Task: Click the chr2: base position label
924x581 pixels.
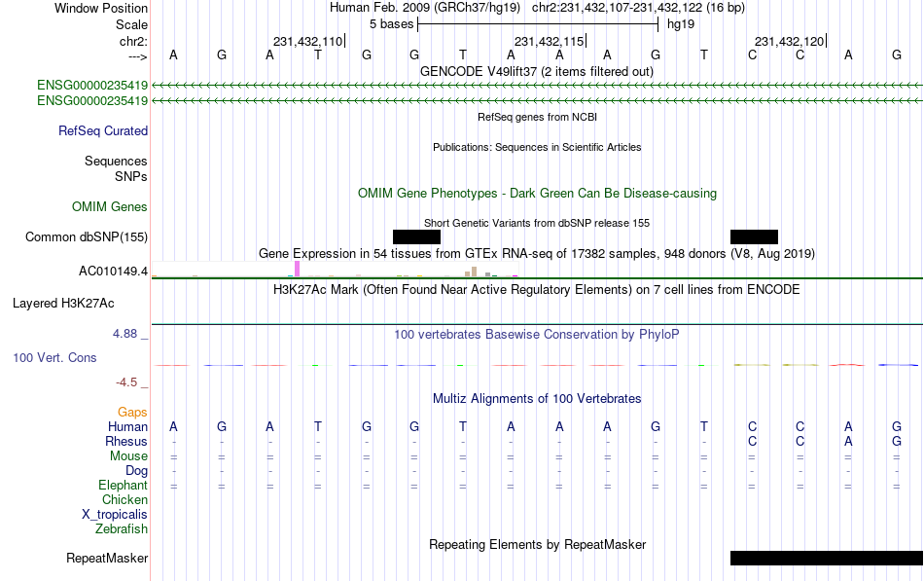Action: tap(133, 41)
